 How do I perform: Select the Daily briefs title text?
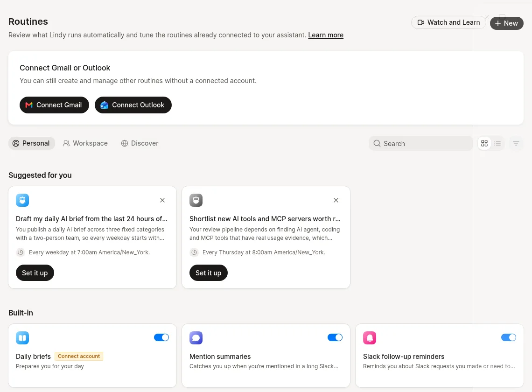click(x=33, y=357)
